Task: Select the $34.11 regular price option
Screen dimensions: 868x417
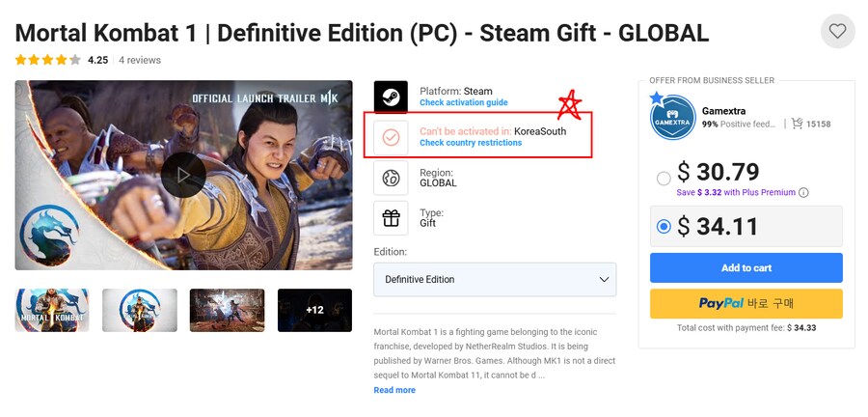Action: [x=663, y=227]
